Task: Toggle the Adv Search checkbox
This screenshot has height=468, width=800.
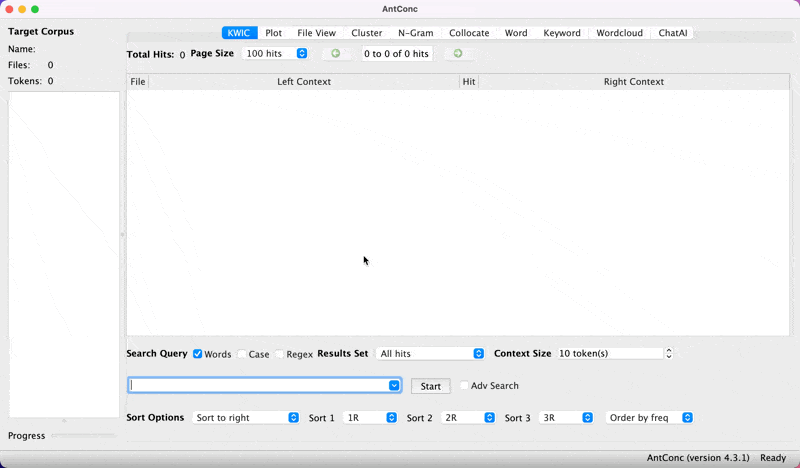Action: pyautogui.click(x=464, y=386)
